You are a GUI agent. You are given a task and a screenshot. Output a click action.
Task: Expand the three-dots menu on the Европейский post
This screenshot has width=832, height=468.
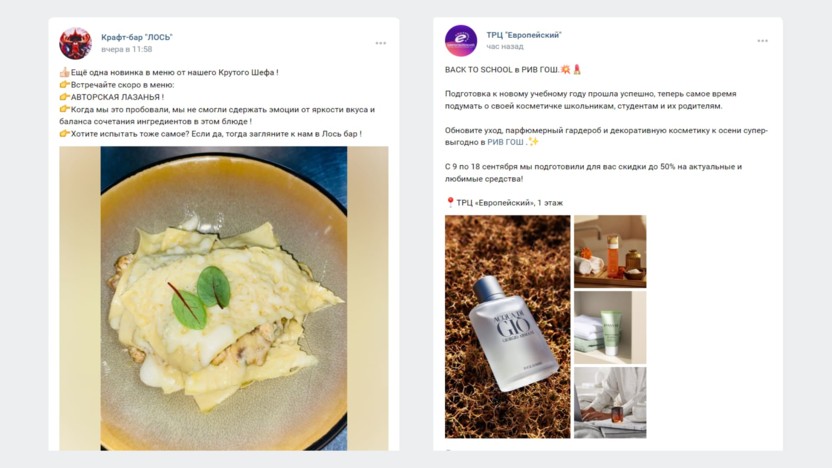pyautogui.click(x=763, y=41)
